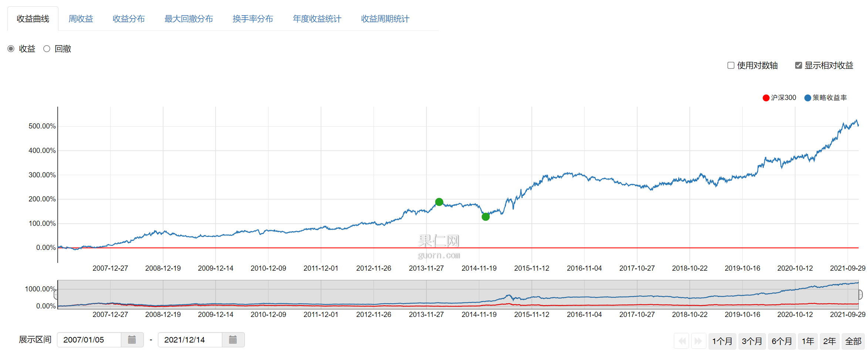
Task: Uncheck the 显示相对收益 checkbox
Action: click(798, 66)
